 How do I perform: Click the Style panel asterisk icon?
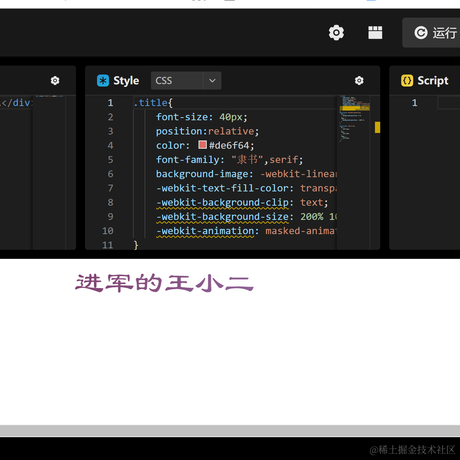(x=103, y=80)
